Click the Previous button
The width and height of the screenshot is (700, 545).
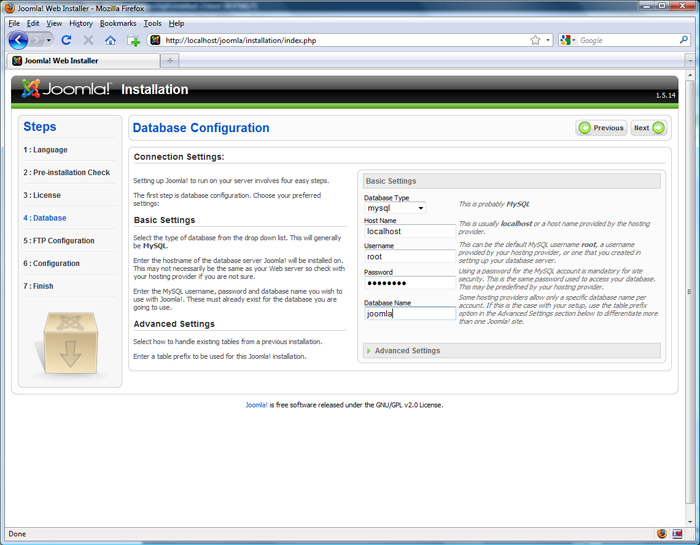601,128
